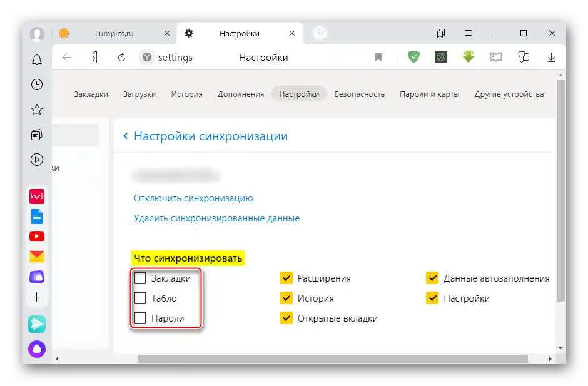The height and width of the screenshot is (386, 588).
Task: Click the horizontal scrollbar thumb
Action: (333, 358)
